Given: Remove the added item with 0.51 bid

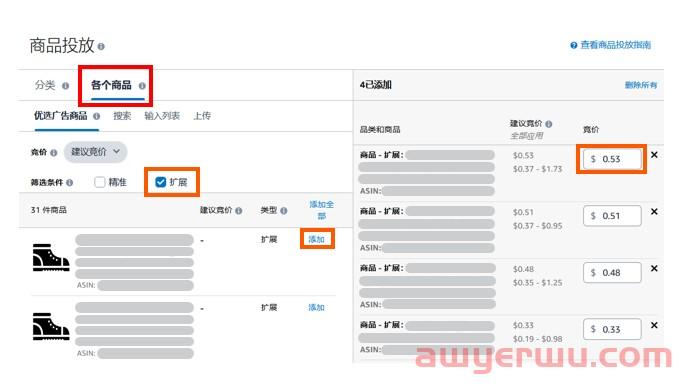Looking at the screenshot, I should 654,212.
